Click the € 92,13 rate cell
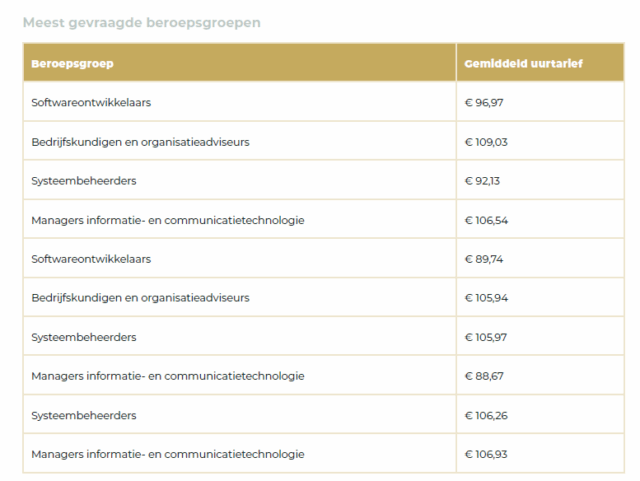This screenshot has height=481, width=640. (540, 180)
